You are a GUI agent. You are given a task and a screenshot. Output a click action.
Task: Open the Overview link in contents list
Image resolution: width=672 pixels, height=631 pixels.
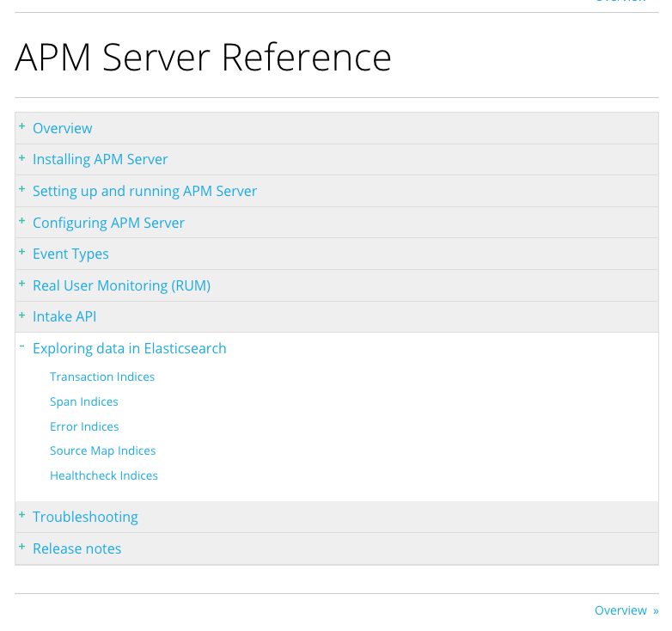click(x=63, y=128)
